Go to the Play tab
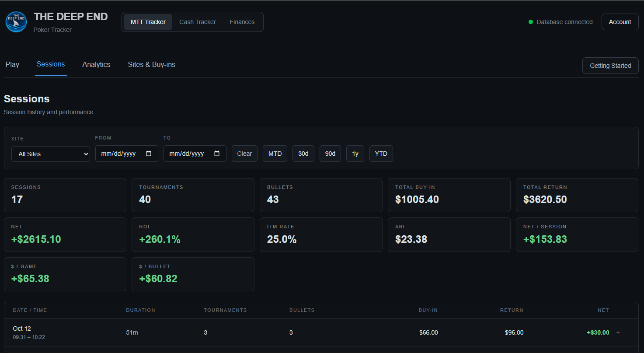Viewport: 644px width, 353px height. click(x=12, y=64)
